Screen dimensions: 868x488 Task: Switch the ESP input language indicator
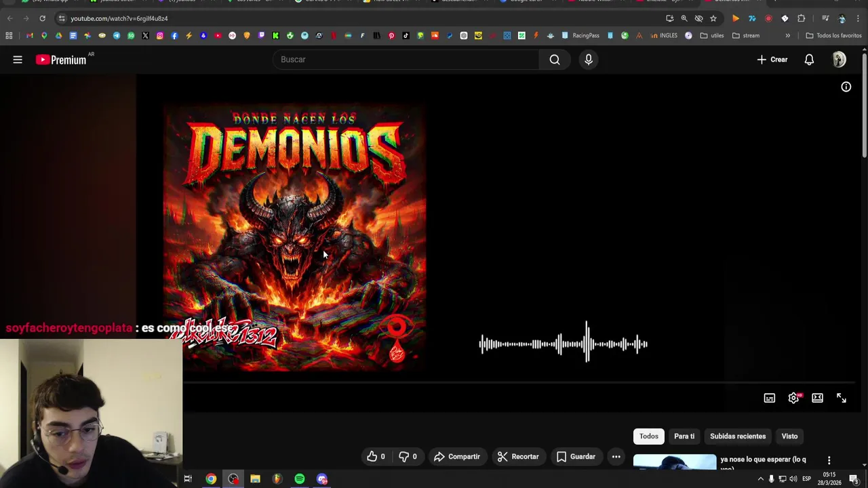click(x=806, y=479)
